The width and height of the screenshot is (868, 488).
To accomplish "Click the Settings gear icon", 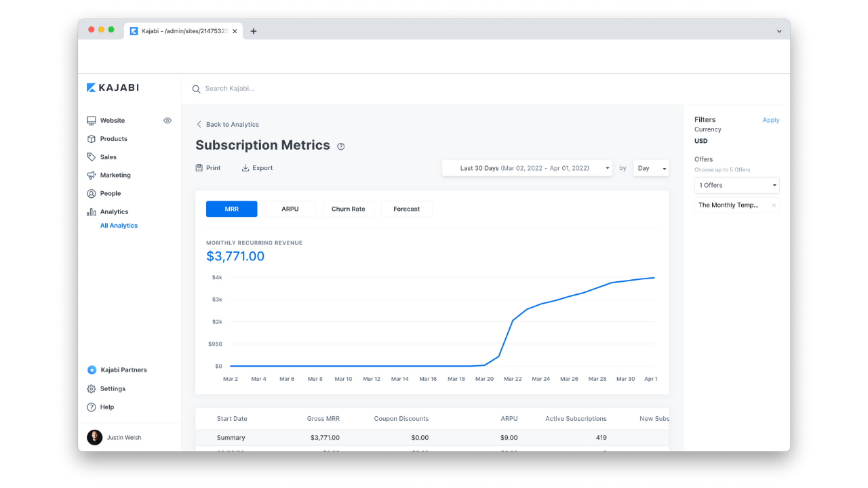I will [x=92, y=389].
